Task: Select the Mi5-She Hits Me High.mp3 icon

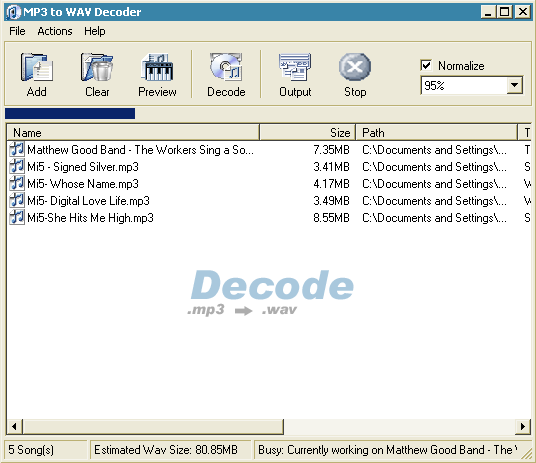Action: coord(17,217)
